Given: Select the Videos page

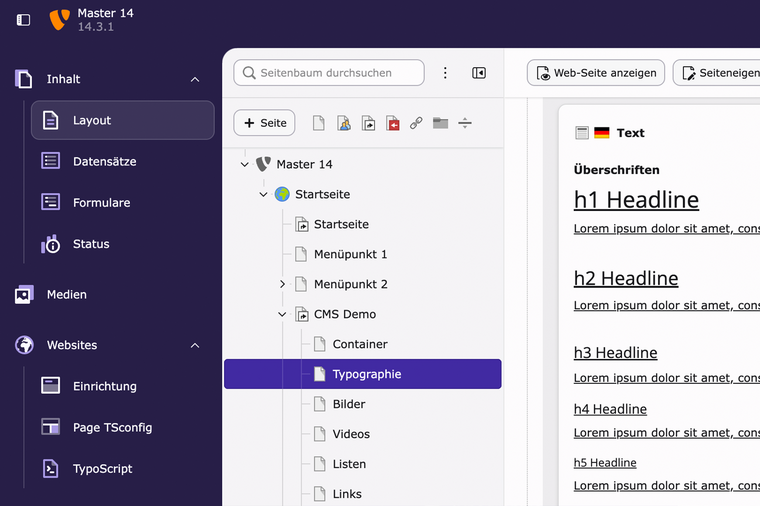Looking at the screenshot, I should 351,434.
